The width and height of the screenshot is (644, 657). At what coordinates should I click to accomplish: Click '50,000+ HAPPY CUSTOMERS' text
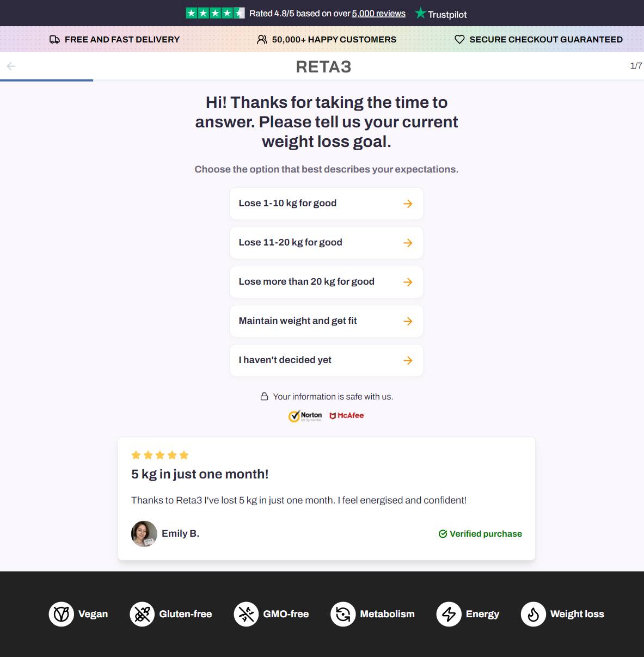pyautogui.click(x=334, y=39)
